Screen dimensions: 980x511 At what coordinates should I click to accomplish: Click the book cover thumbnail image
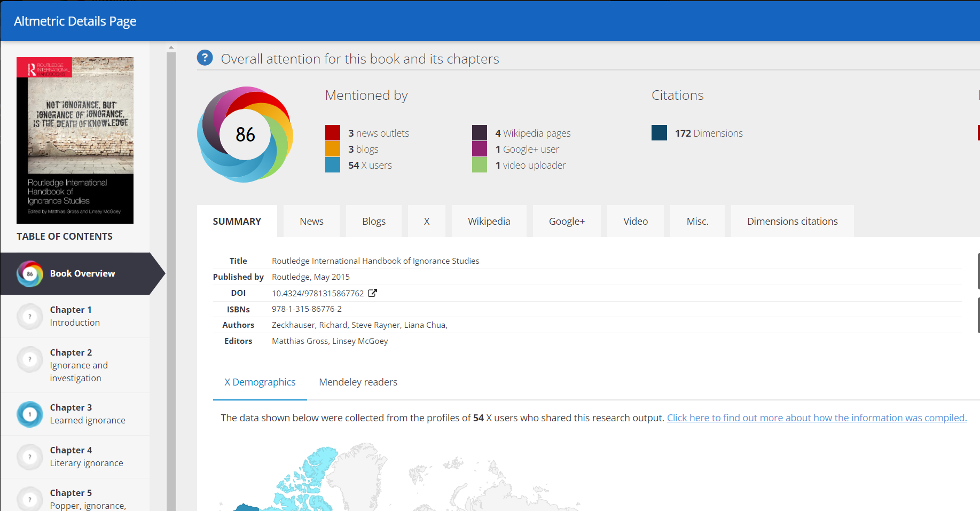(x=75, y=140)
